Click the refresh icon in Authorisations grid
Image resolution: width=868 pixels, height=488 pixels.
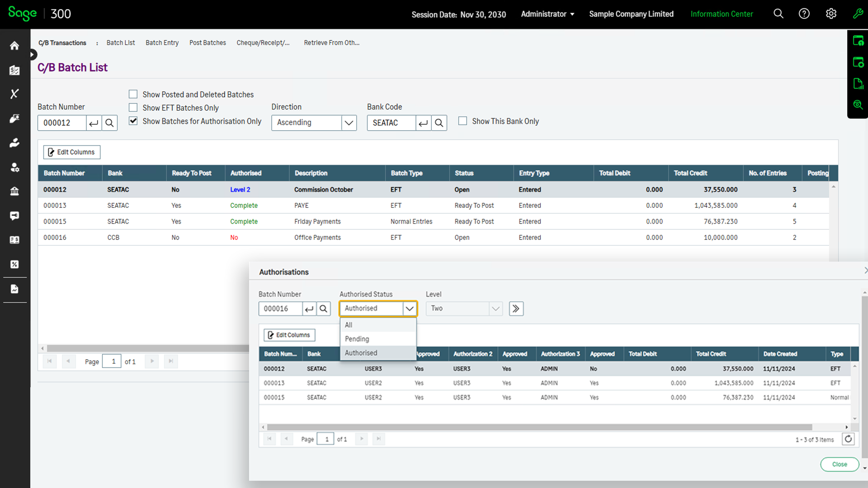pos(848,439)
